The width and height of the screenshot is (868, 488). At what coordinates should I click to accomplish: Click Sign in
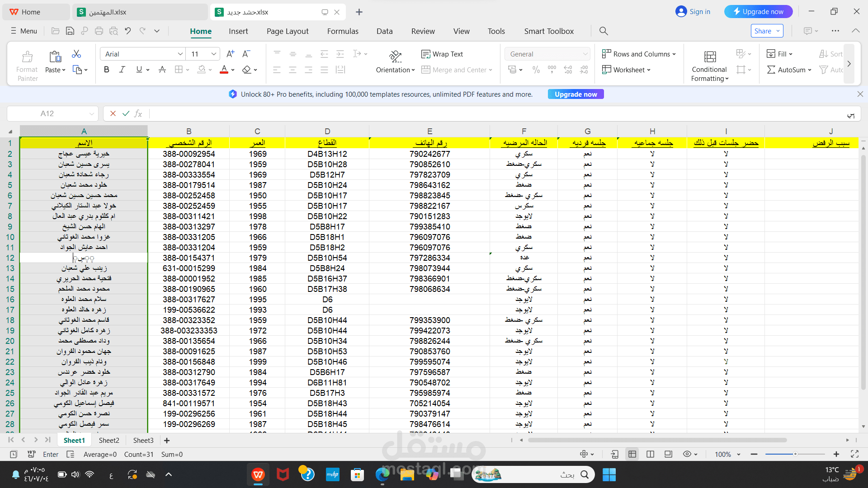(x=693, y=12)
